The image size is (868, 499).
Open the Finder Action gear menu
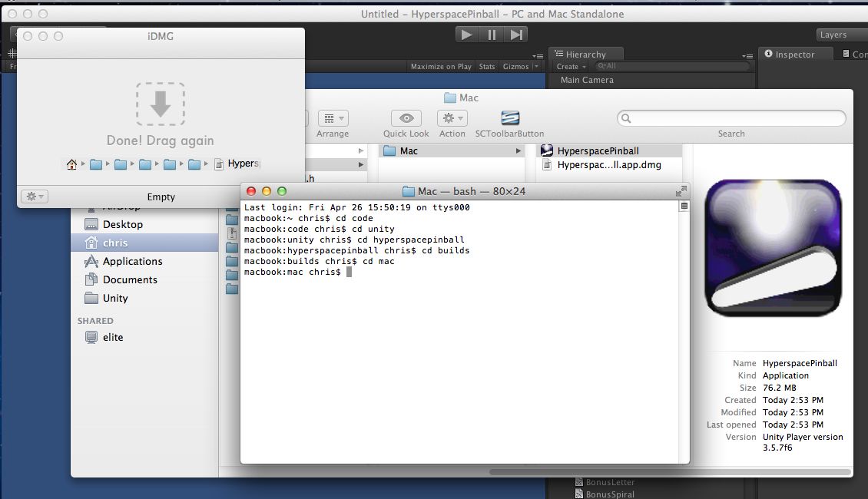(452, 118)
